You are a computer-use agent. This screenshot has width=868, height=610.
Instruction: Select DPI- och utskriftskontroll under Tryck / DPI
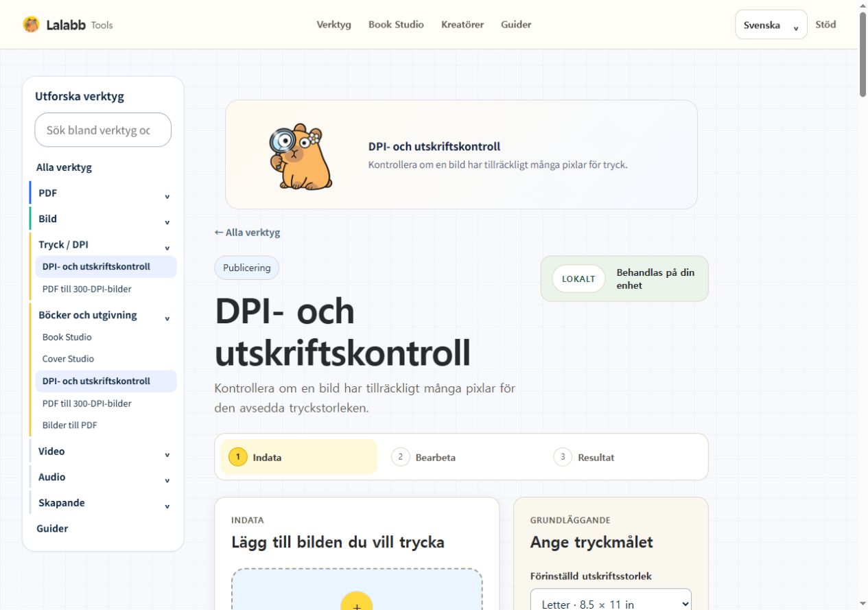106,267
